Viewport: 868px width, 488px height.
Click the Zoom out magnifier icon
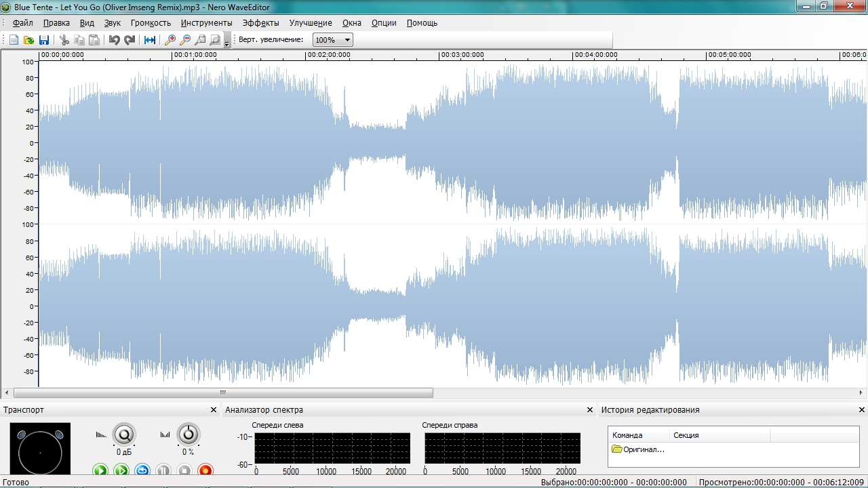click(x=185, y=40)
